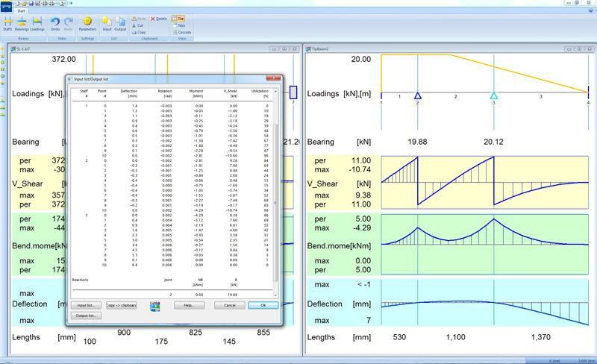
Task: Toggle the Tile view mode
Action: tap(179, 18)
